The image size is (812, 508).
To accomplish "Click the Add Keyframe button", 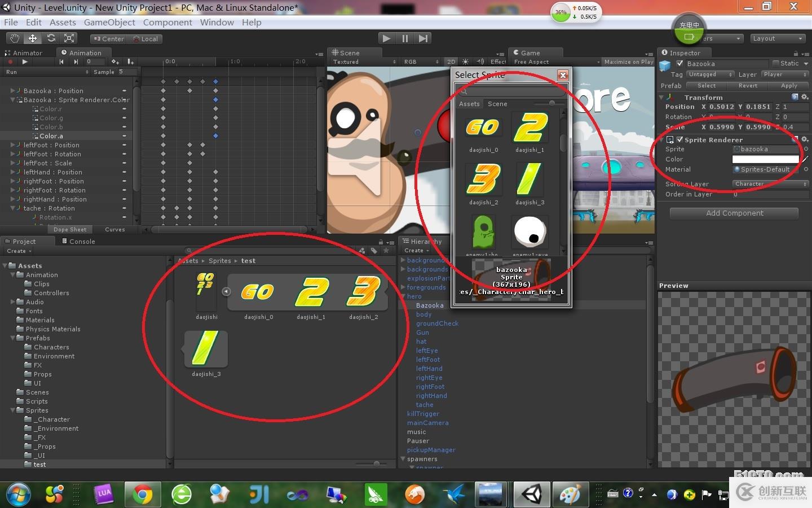I will (116, 62).
